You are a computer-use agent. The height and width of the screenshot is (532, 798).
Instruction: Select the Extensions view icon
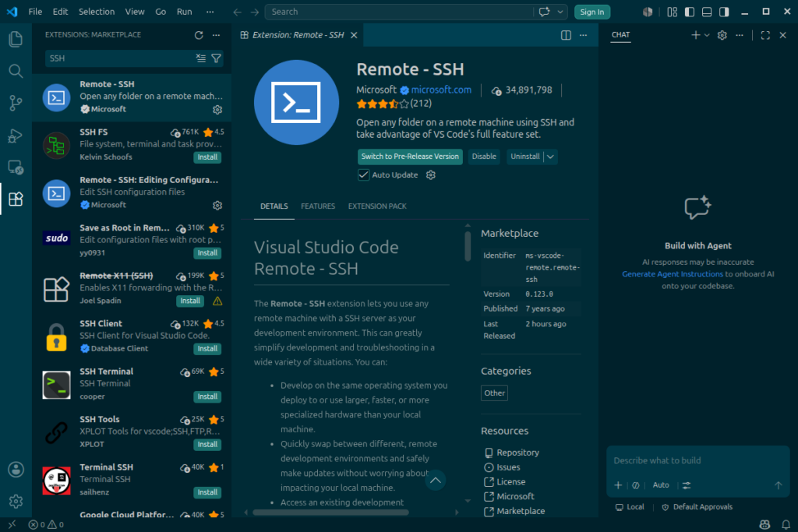point(16,199)
